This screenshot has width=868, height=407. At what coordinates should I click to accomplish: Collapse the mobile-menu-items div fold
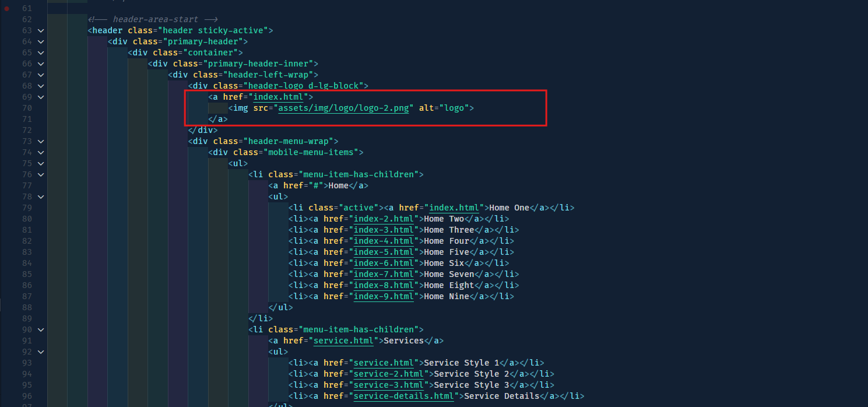(x=40, y=152)
